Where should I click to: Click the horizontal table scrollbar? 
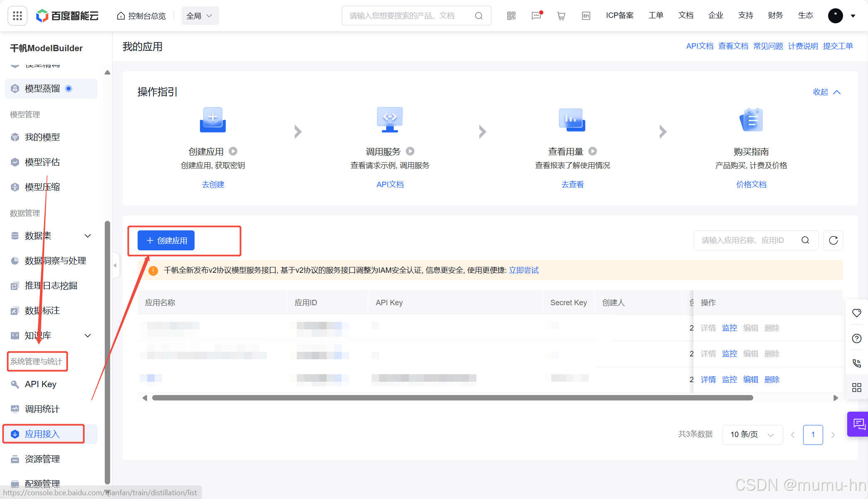[x=452, y=398]
